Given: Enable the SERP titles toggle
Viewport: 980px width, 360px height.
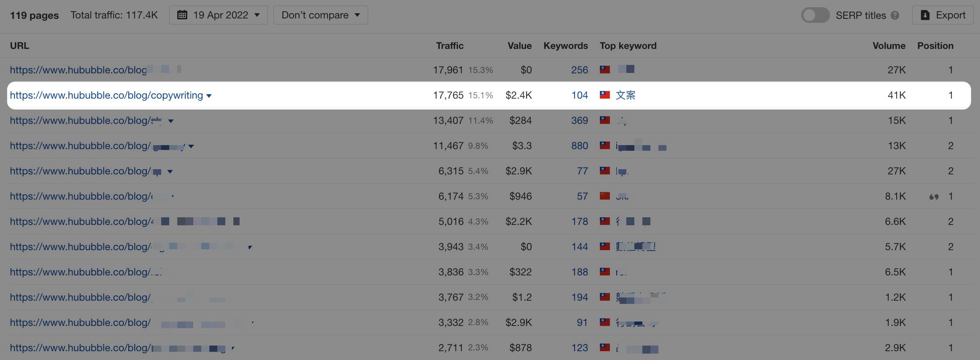Looking at the screenshot, I should [815, 15].
